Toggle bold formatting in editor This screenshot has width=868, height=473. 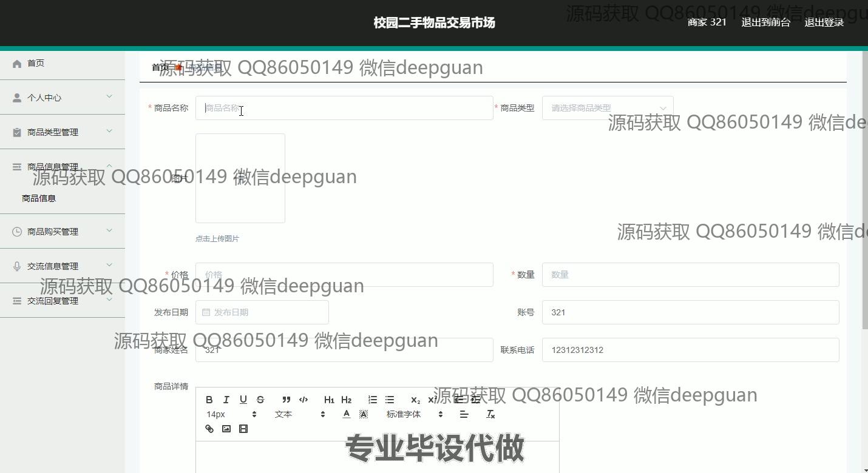209,400
